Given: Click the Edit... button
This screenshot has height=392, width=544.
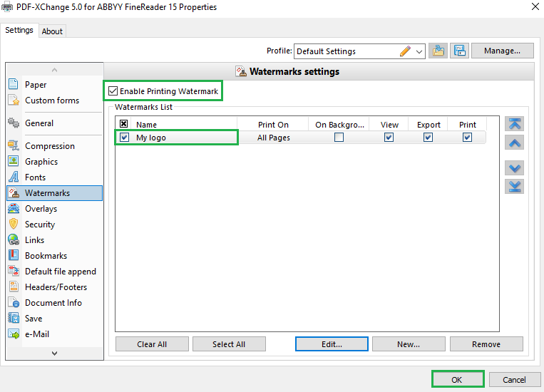Looking at the screenshot, I should click(332, 344).
